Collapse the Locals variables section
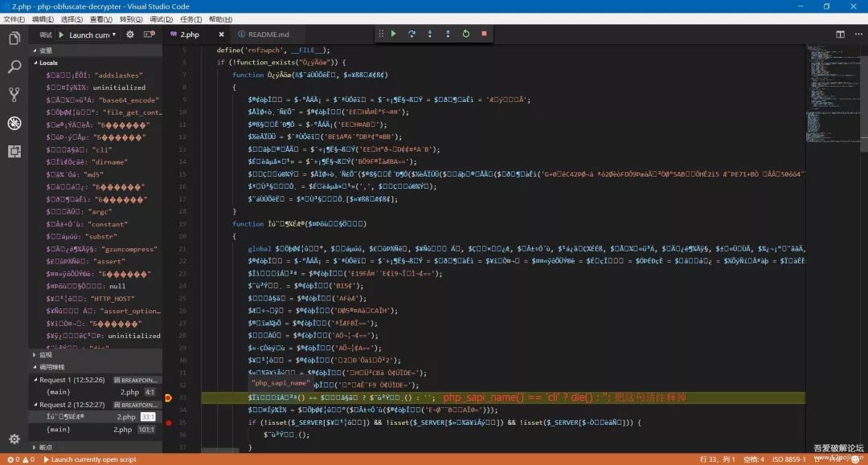This screenshot has height=465, width=868. click(x=38, y=63)
